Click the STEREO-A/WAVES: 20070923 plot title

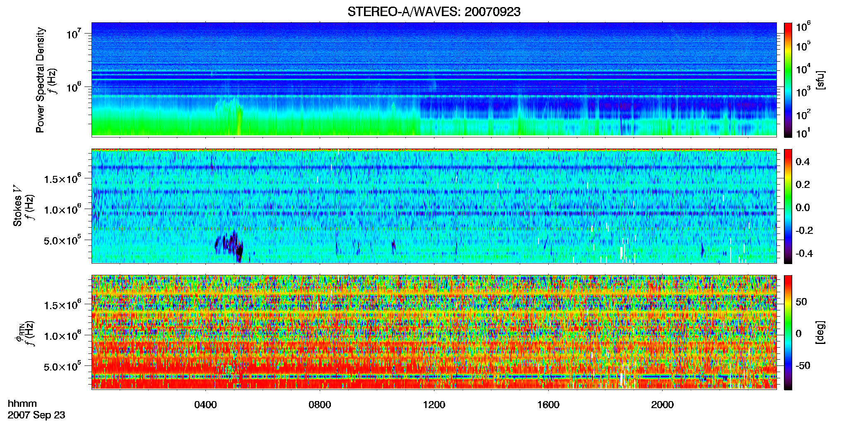pos(434,12)
